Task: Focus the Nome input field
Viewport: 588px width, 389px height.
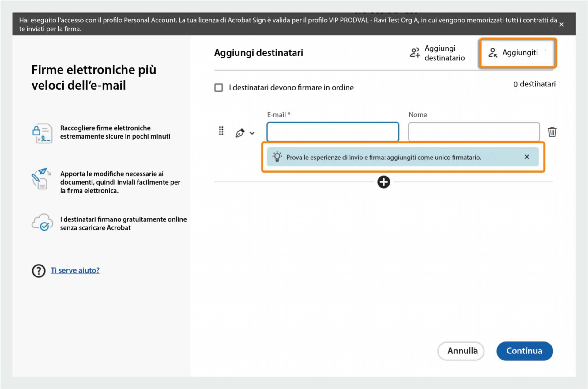Action: (x=474, y=132)
